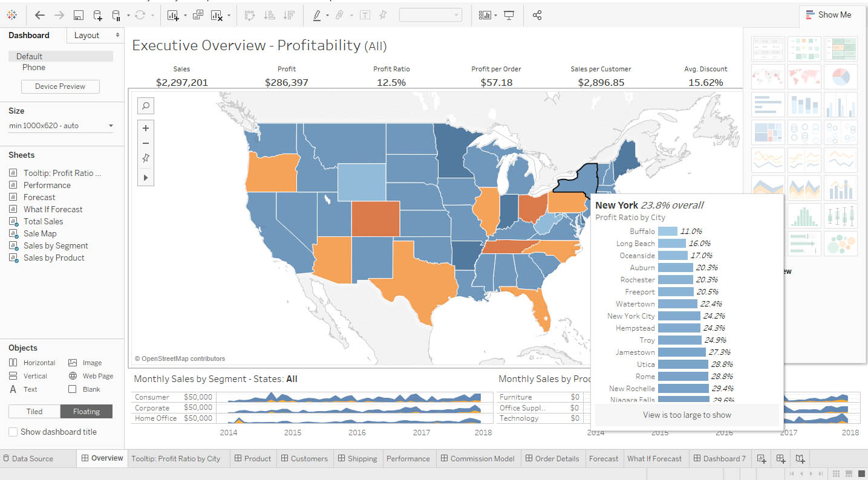Select the Web Page dashboard object
This screenshot has width=868, height=480.
click(91, 376)
